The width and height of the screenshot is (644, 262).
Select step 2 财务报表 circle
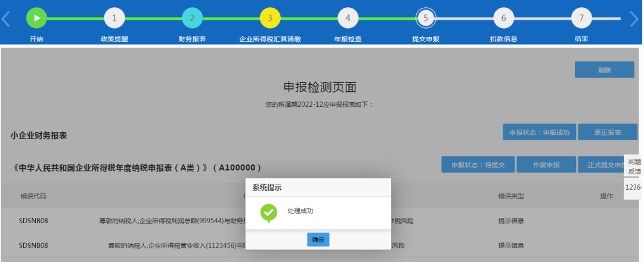pos(192,18)
